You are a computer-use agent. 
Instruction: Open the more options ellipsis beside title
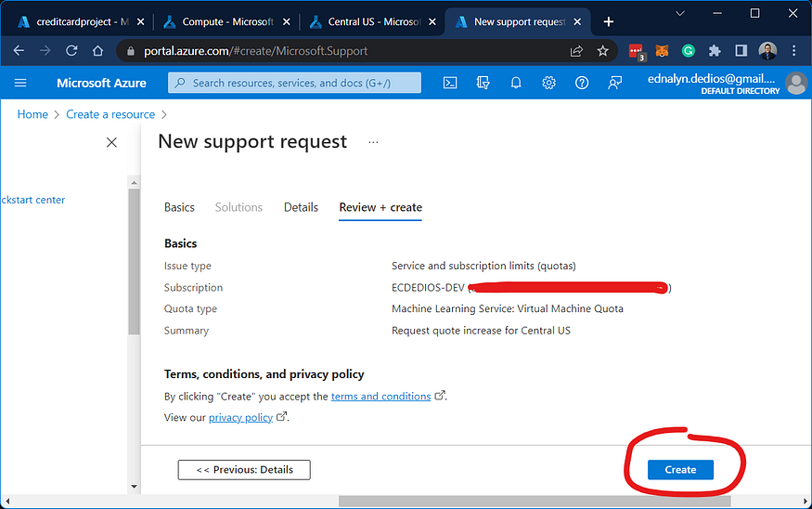point(373,142)
